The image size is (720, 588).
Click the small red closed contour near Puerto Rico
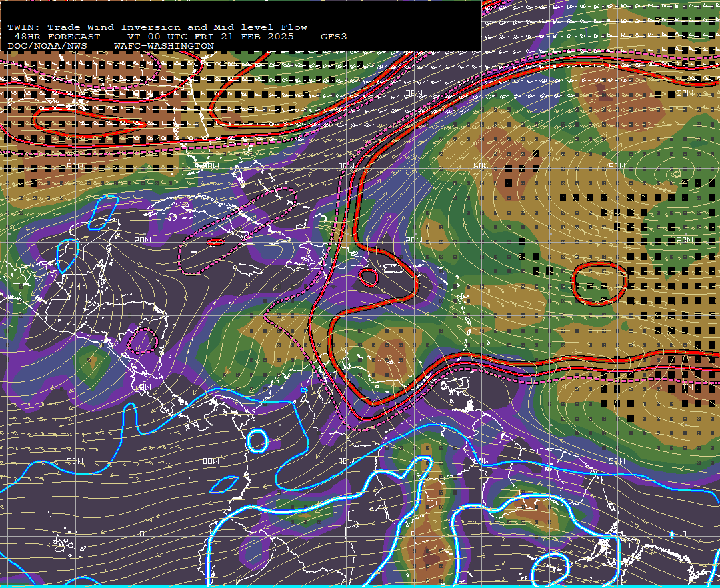coord(368,277)
